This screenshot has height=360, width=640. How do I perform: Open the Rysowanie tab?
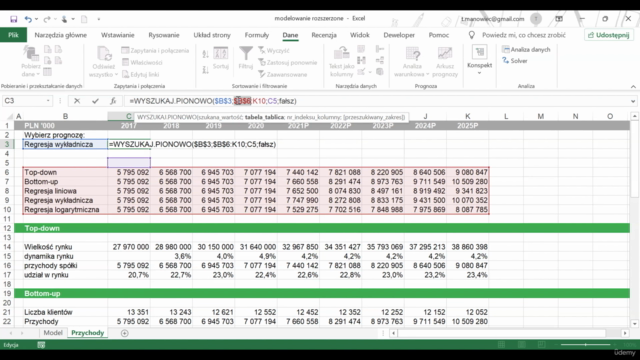pyautogui.click(x=164, y=35)
